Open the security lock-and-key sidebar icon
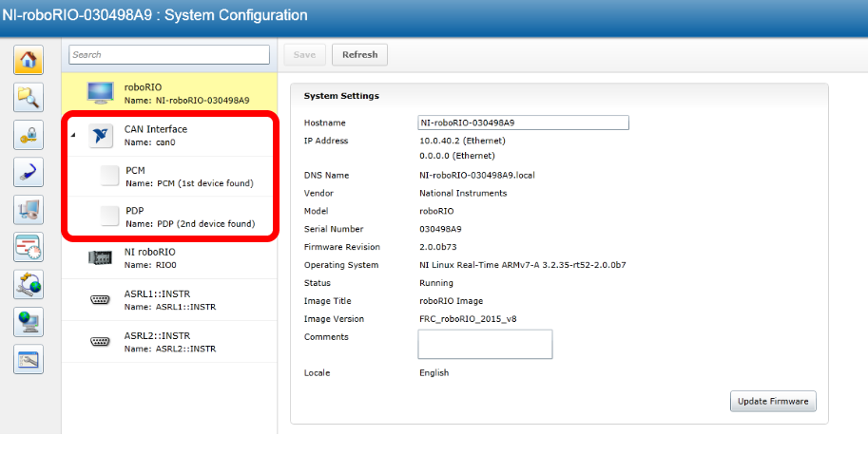Viewport: 868px width, 473px height. (x=29, y=135)
